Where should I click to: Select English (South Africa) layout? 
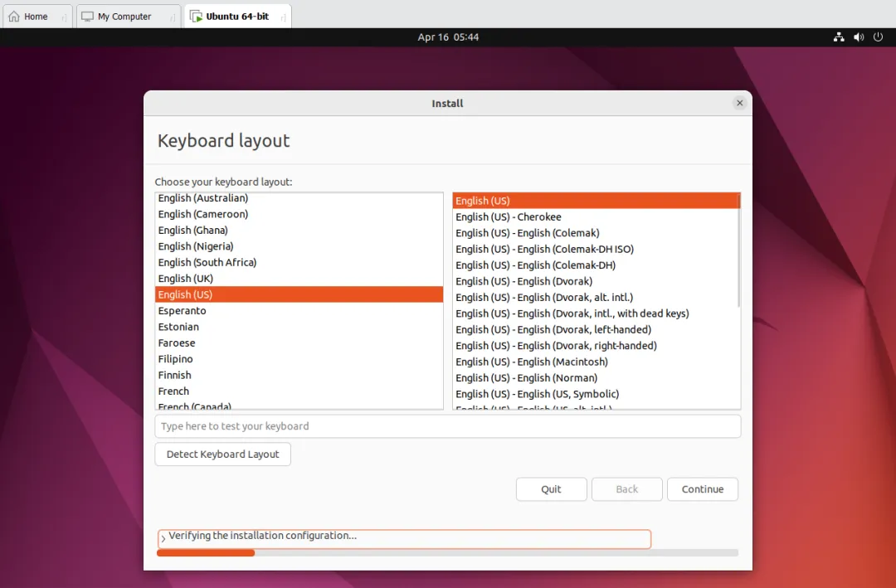pyautogui.click(x=299, y=262)
